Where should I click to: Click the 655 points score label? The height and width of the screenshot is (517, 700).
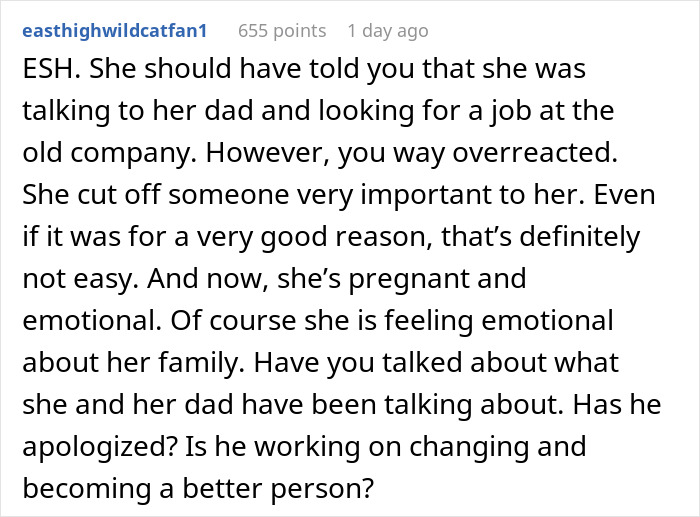click(x=282, y=31)
